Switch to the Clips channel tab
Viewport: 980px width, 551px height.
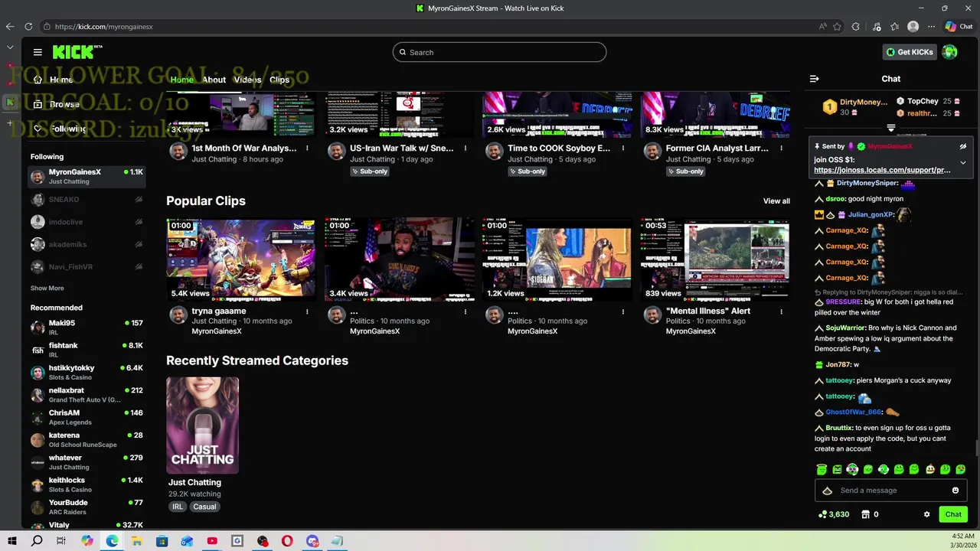[279, 80]
